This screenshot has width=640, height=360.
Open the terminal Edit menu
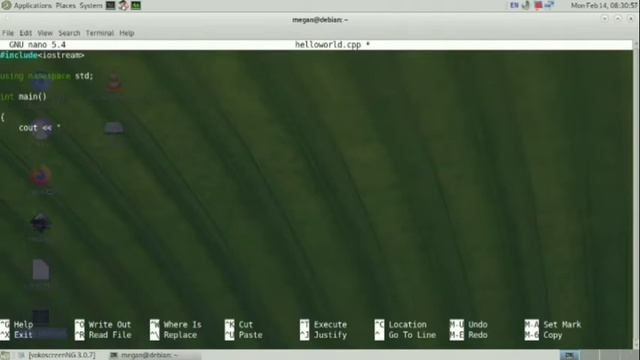(25, 33)
